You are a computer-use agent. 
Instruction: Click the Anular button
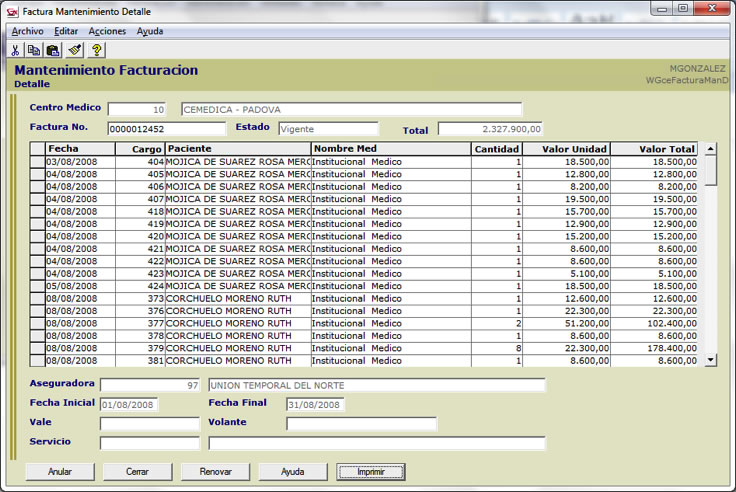(60, 472)
